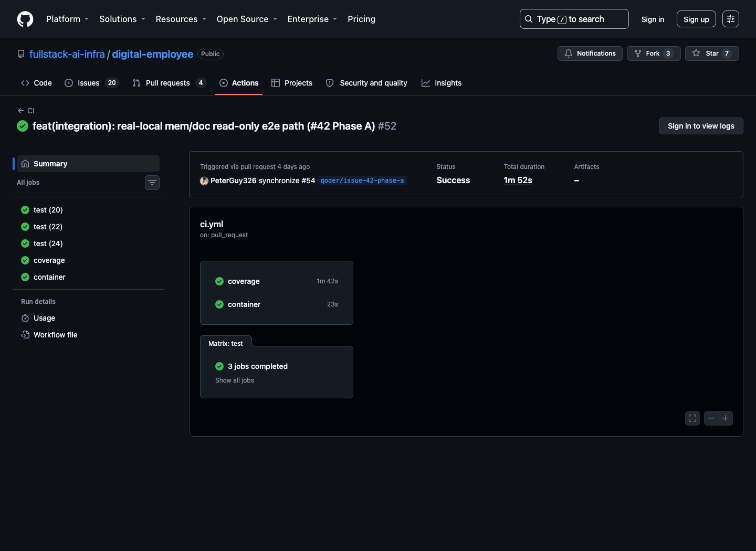756x551 pixels.
Task: Open container job in workflow graph
Action: point(277,304)
